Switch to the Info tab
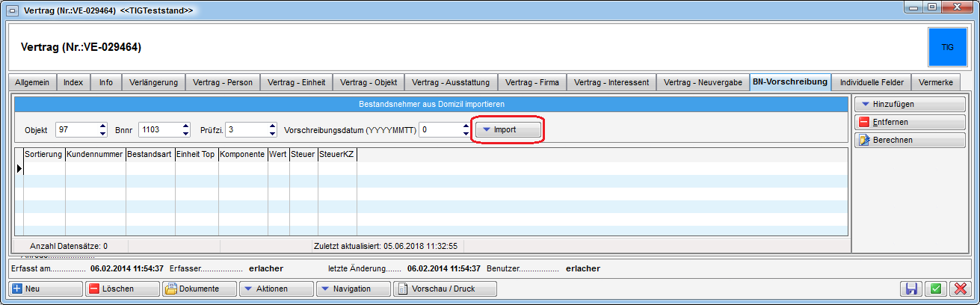This screenshot has width=980, height=305. click(106, 82)
